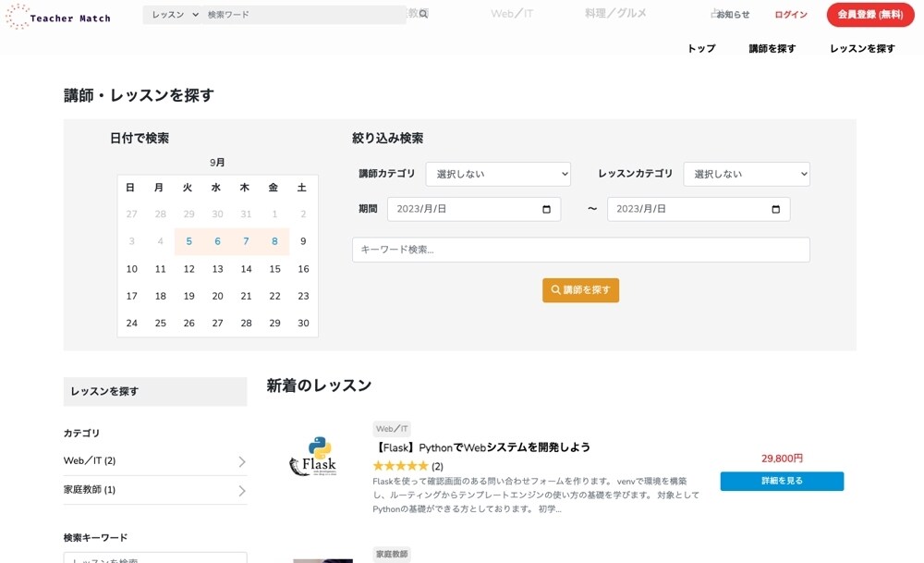Image resolution: width=924 pixels, height=563 pixels.
Task: Select September 12 on the calendar
Action: click(x=188, y=269)
